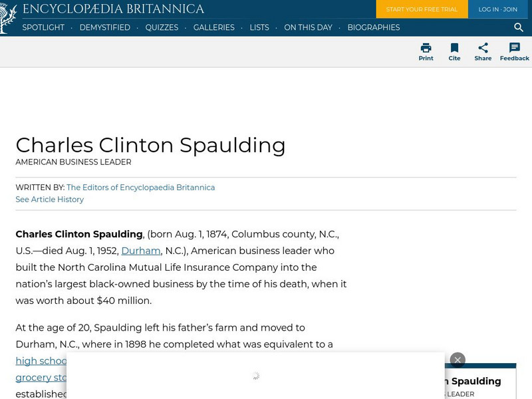This screenshot has height=399, width=532.
Task: Open the search magnifier
Action: pos(519,28)
